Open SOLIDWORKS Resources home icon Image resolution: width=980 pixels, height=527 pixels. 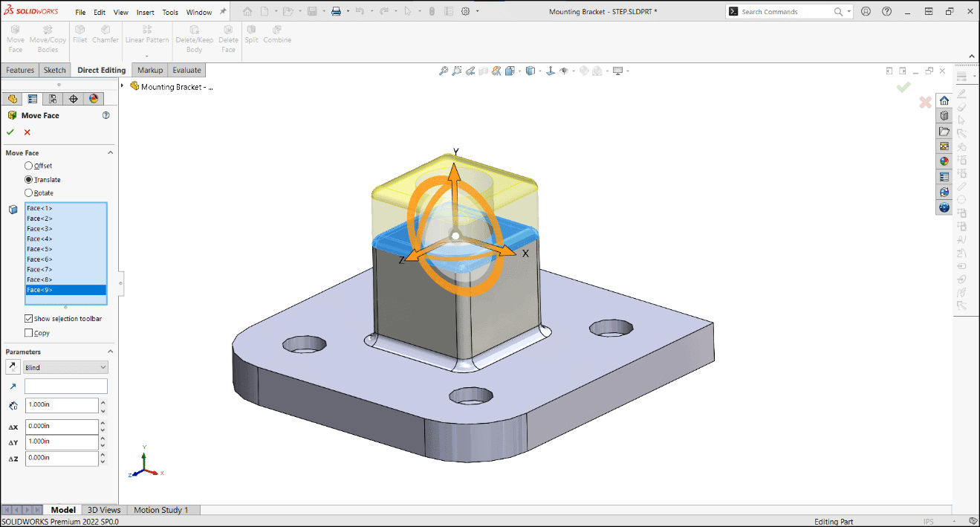coord(944,100)
